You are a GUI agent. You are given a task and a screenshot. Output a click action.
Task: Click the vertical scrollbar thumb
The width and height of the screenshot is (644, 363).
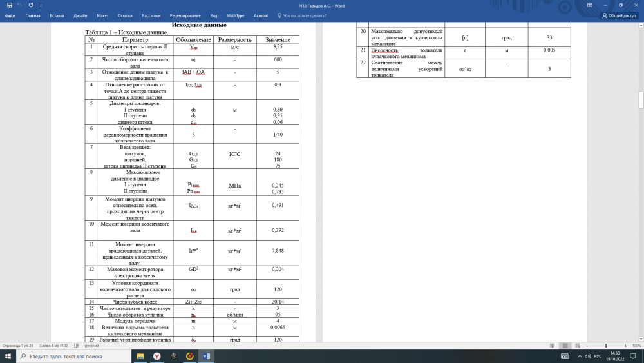click(x=641, y=100)
